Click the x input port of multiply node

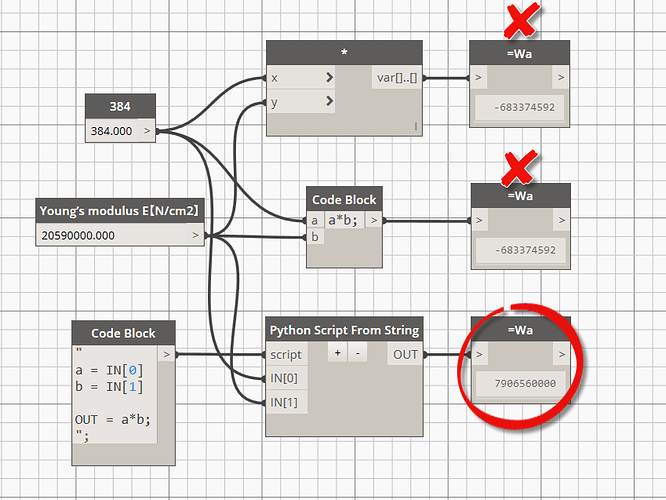click(301, 78)
